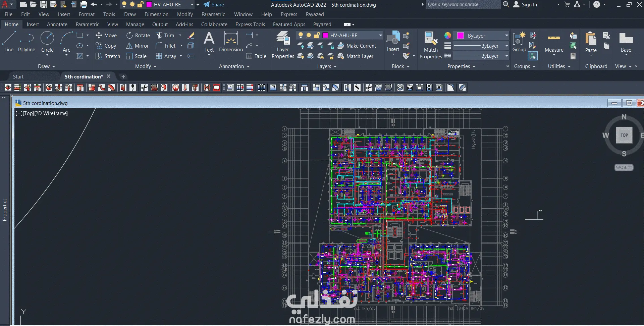Select the Line tool

coord(9,42)
